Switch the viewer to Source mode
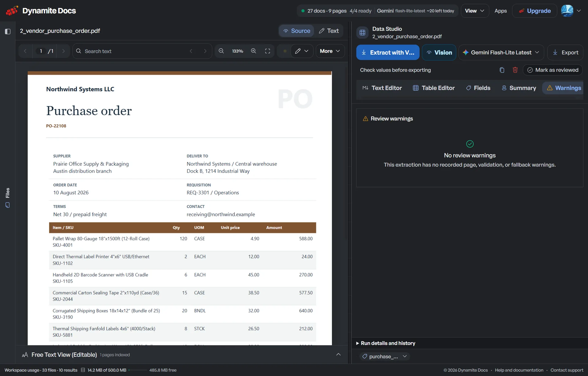 pyautogui.click(x=296, y=31)
